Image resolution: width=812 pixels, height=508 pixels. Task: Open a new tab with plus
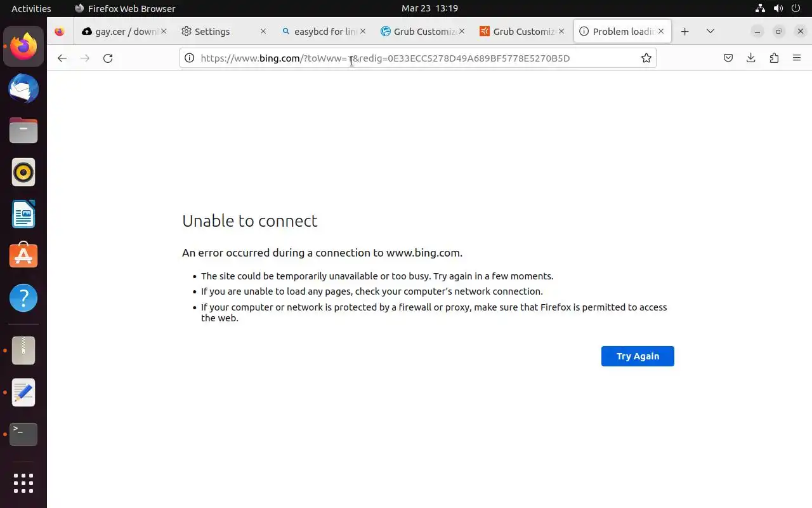(x=684, y=31)
